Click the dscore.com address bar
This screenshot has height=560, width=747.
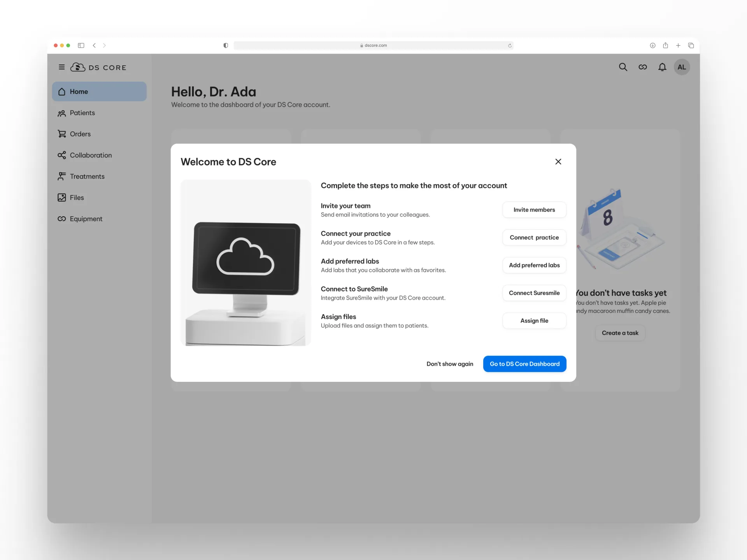coord(373,45)
